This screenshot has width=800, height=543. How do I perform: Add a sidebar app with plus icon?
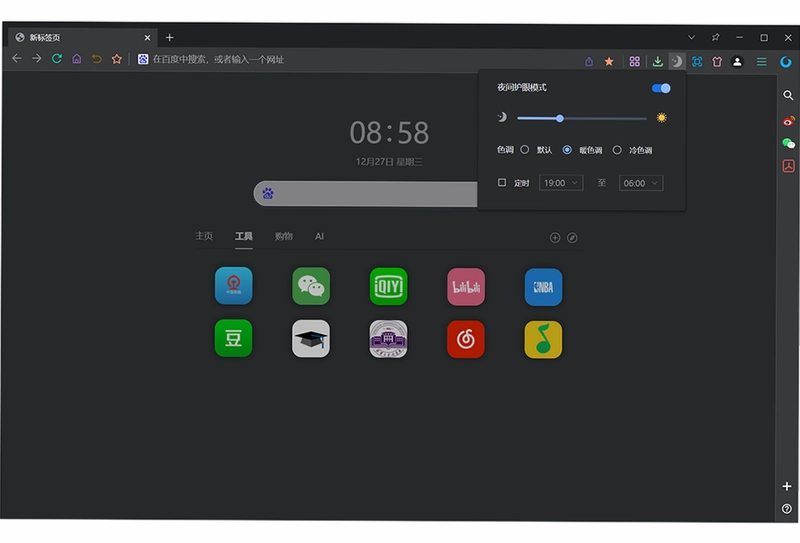787,486
